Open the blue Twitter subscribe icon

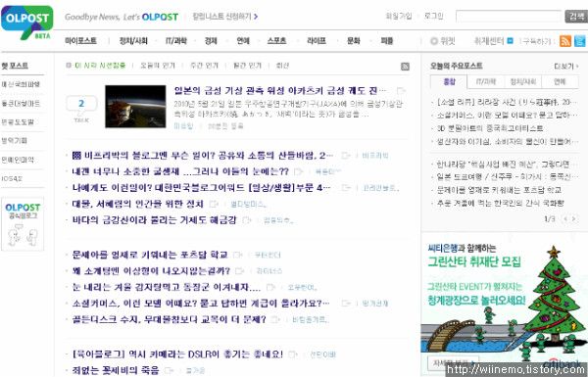pos(580,41)
